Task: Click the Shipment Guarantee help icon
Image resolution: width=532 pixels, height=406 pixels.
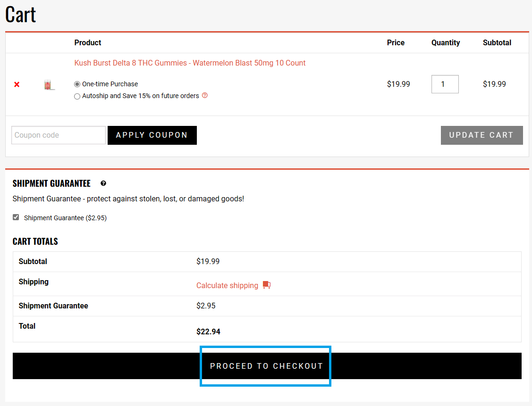Action: coord(103,183)
